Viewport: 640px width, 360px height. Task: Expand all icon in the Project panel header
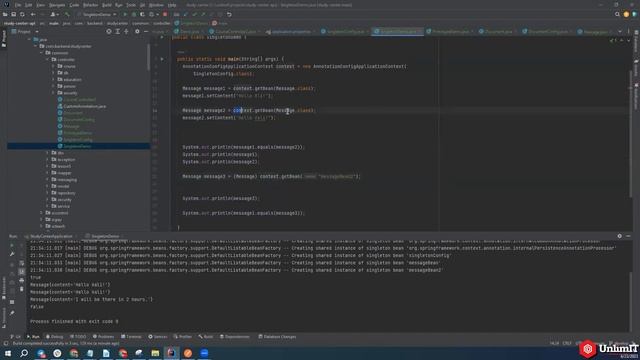[x=118, y=31]
